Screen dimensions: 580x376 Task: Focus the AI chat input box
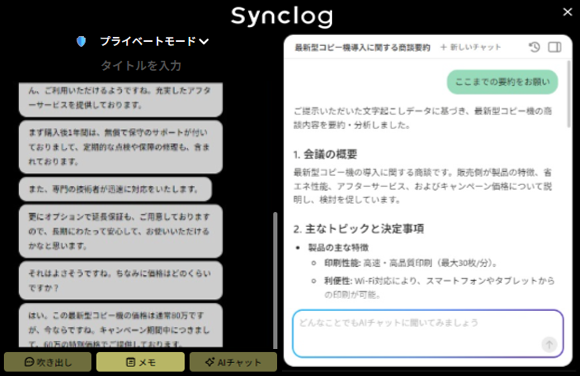(x=428, y=333)
